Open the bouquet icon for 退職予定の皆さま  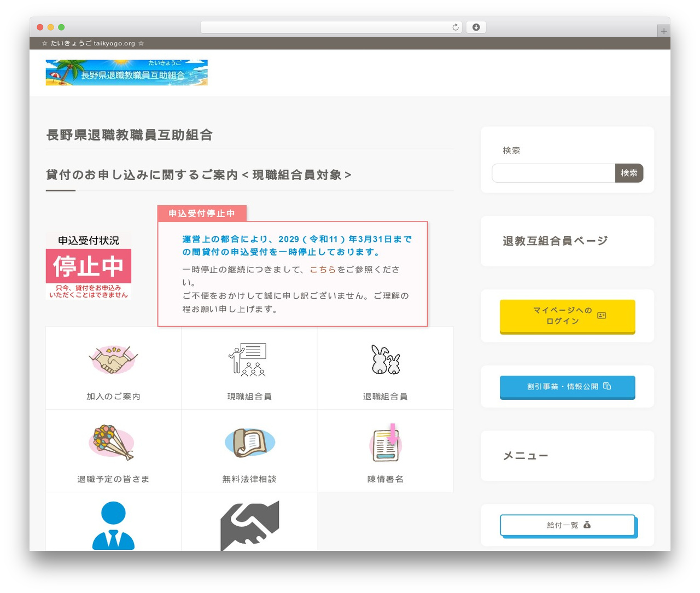[113, 443]
